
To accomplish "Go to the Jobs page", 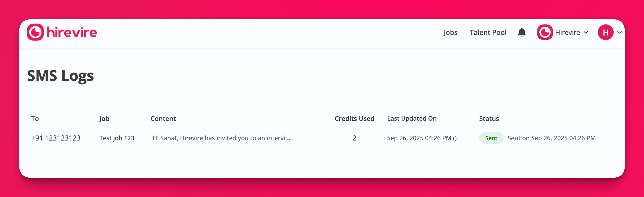I will pos(450,32).
